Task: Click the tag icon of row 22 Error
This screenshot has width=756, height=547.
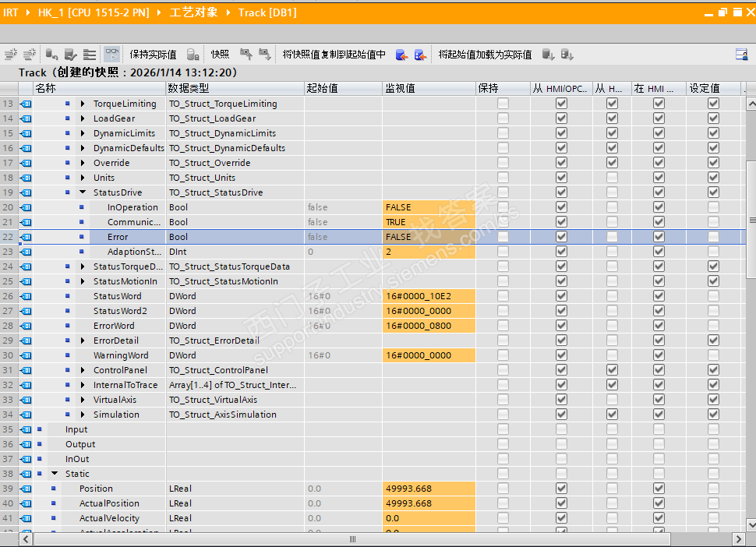Action: click(26, 237)
